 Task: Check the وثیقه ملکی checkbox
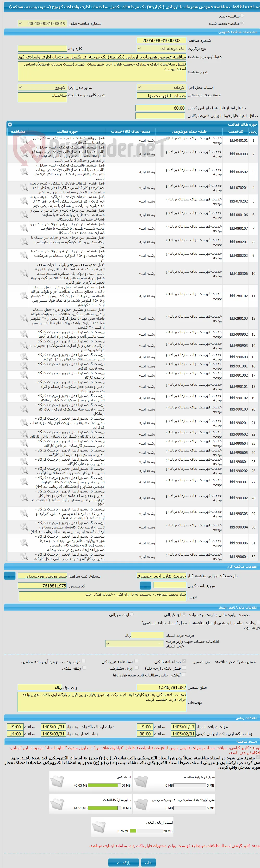(84, 668)
